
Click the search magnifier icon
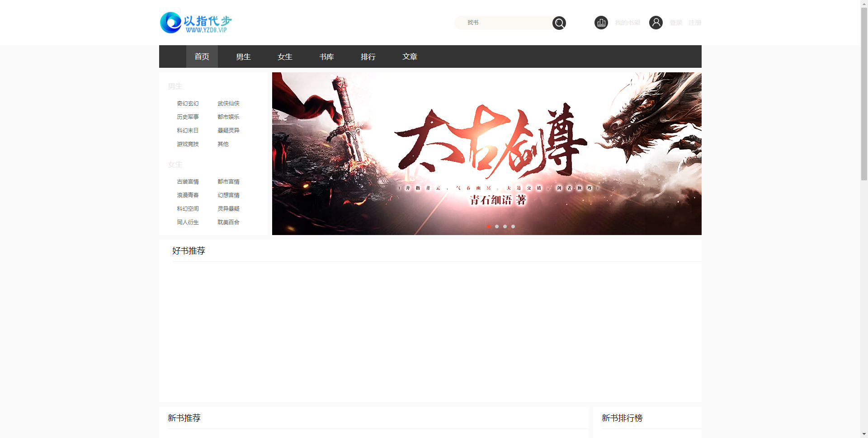[x=559, y=22]
